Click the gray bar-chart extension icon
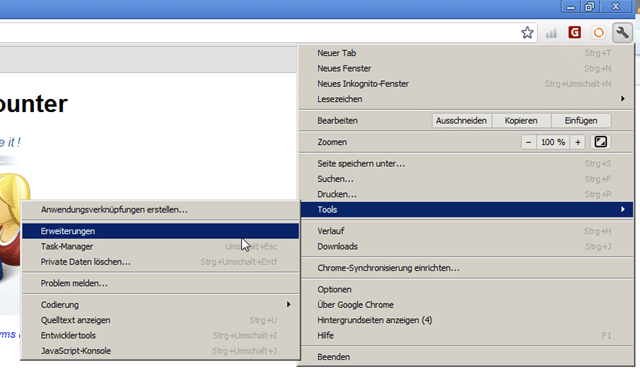 click(551, 33)
